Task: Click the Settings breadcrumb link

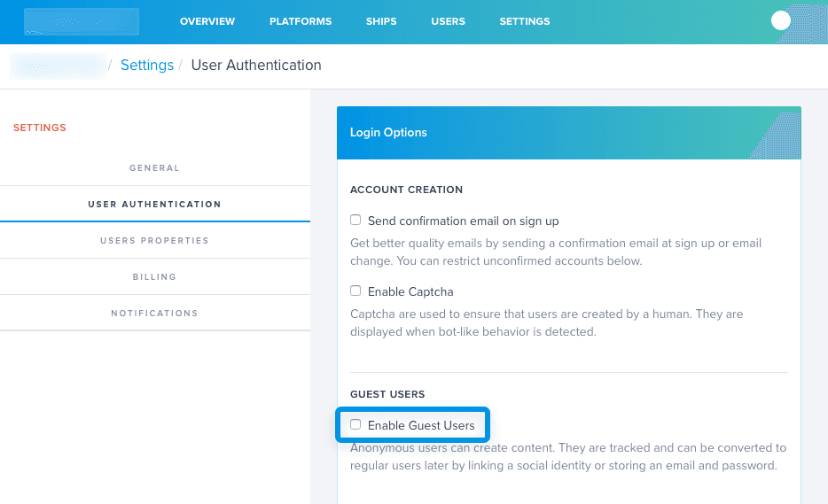Action: (147, 66)
